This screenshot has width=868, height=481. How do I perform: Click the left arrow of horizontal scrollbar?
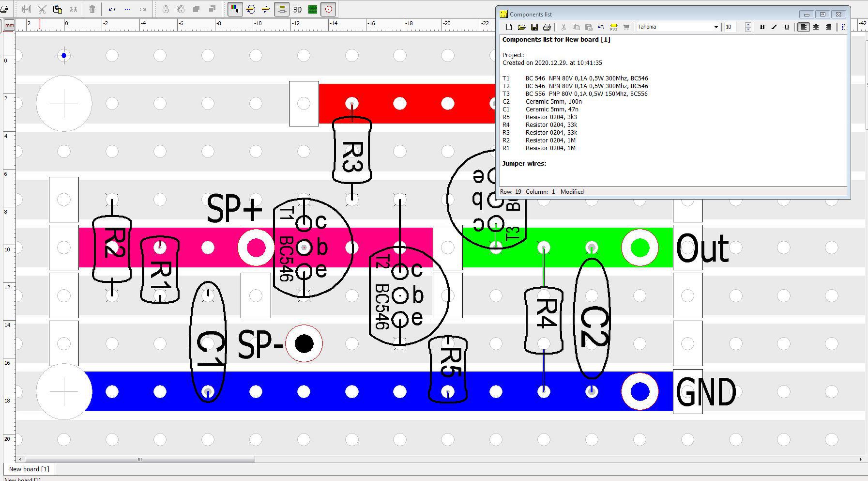click(x=19, y=459)
